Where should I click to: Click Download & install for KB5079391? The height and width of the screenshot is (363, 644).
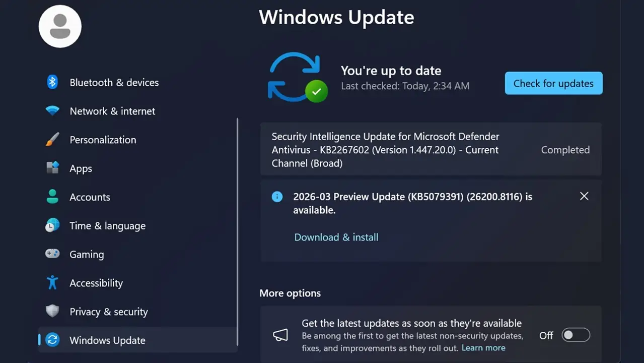(x=336, y=237)
